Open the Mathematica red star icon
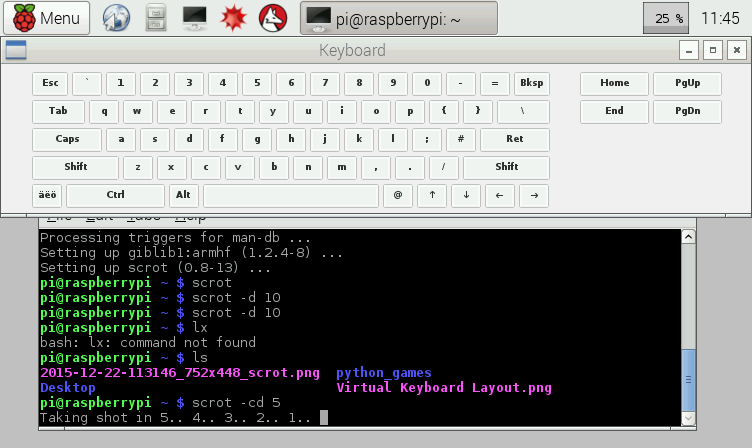This screenshot has width=752, height=448. point(233,17)
